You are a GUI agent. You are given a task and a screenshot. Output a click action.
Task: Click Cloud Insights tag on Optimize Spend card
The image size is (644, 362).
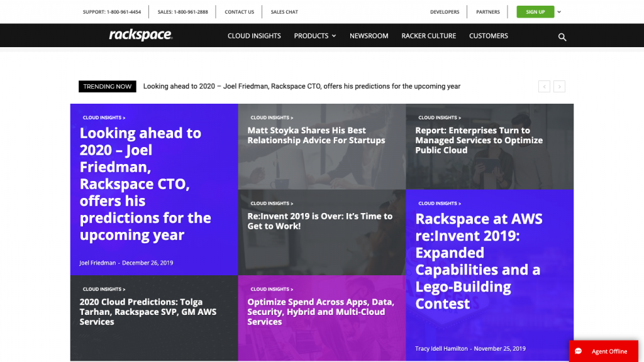[x=272, y=289]
